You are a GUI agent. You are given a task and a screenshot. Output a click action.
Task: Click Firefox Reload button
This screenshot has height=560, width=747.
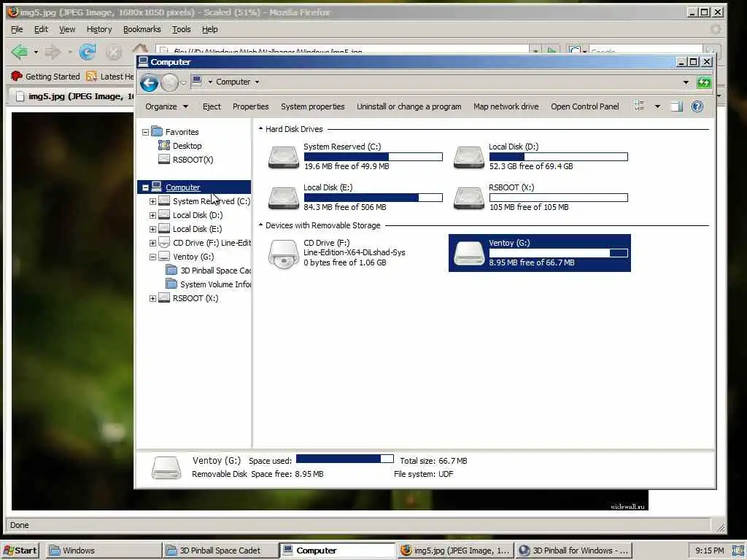coord(88,52)
